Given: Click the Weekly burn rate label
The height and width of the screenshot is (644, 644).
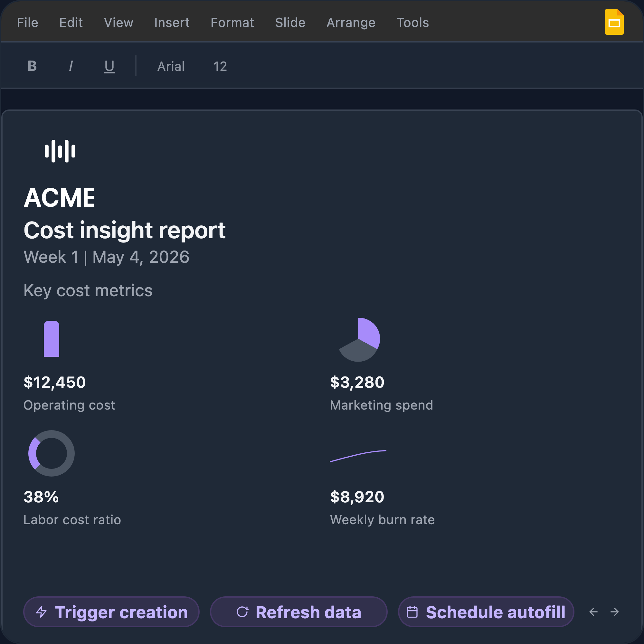Looking at the screenshot, I should (382, 520).
